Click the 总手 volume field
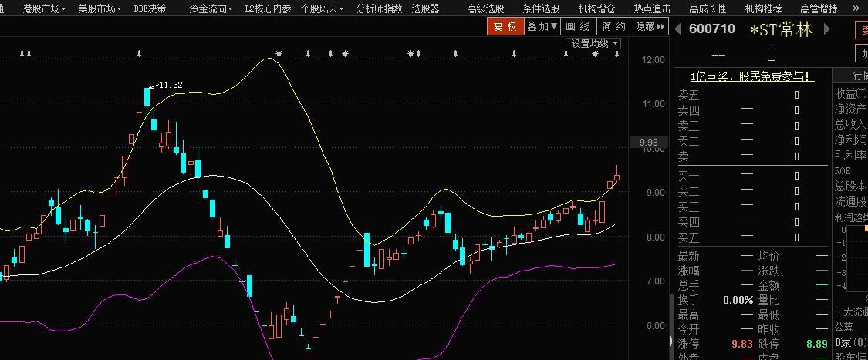Viewport: 868px width, 360px height. (x=714, y=286)
